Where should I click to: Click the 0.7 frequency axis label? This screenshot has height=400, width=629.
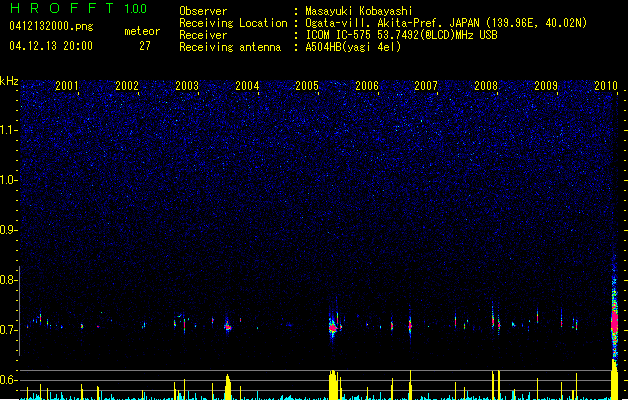click(x=8, y=330)
